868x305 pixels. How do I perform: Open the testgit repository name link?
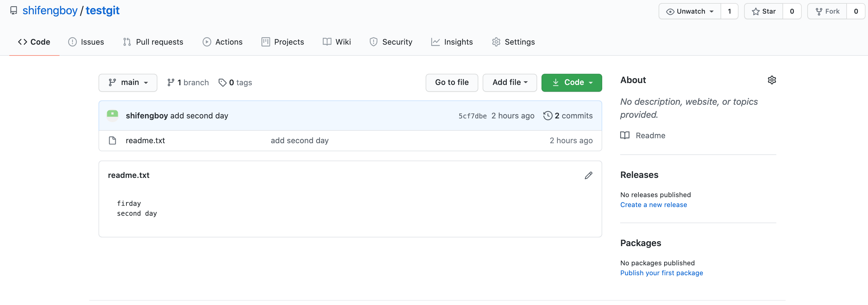[103, 11]
